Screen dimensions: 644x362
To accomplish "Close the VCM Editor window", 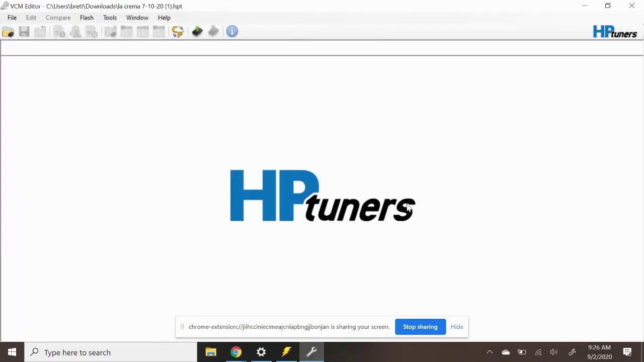I will click(x=631, y=6).
